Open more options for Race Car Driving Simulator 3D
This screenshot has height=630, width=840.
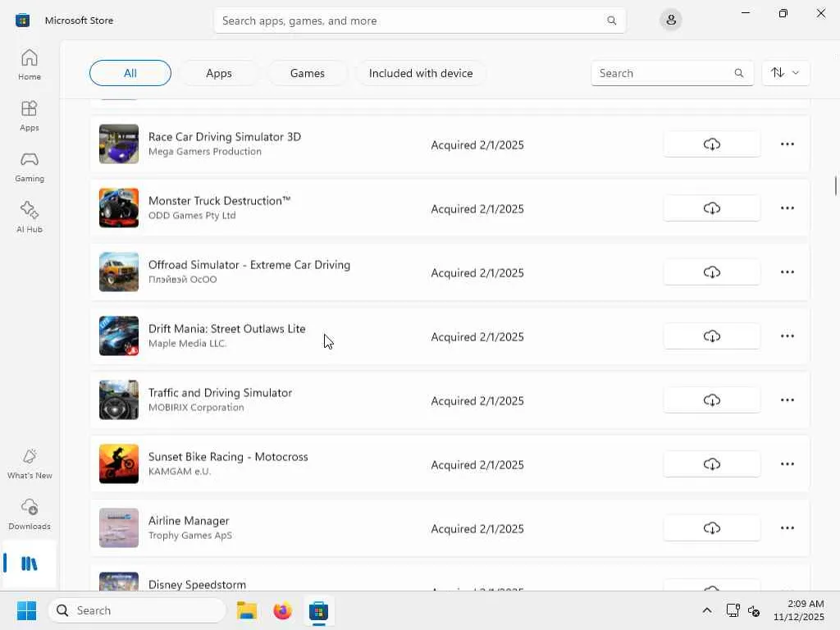click(787, 144)
